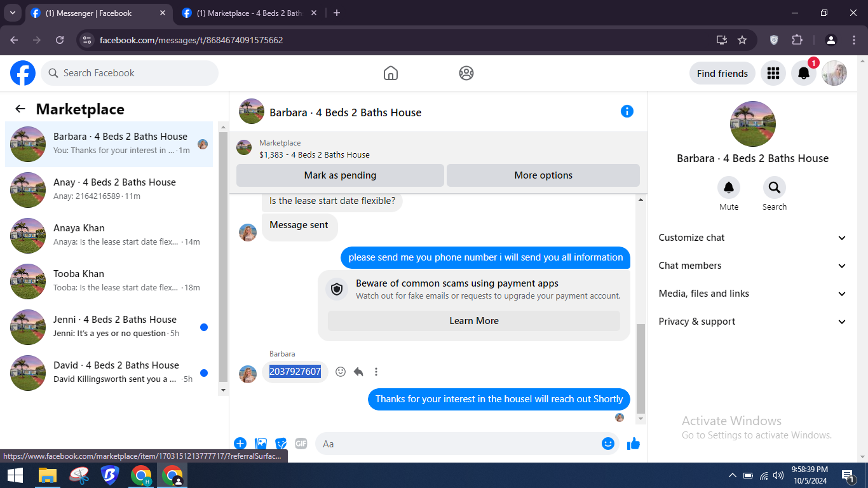The height and width of the screenshot is (488, 868).
Task: Open more actions plus icon
Action: [240, 444]
